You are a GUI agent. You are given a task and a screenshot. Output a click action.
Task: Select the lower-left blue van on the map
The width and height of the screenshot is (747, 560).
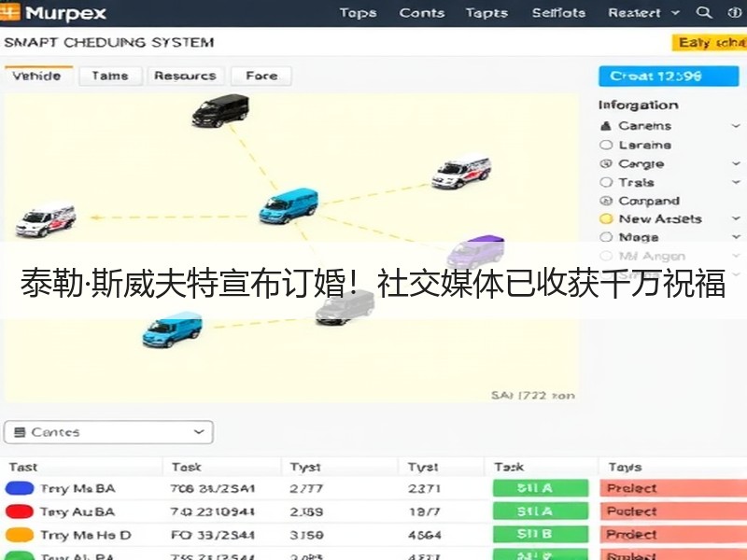172,329
